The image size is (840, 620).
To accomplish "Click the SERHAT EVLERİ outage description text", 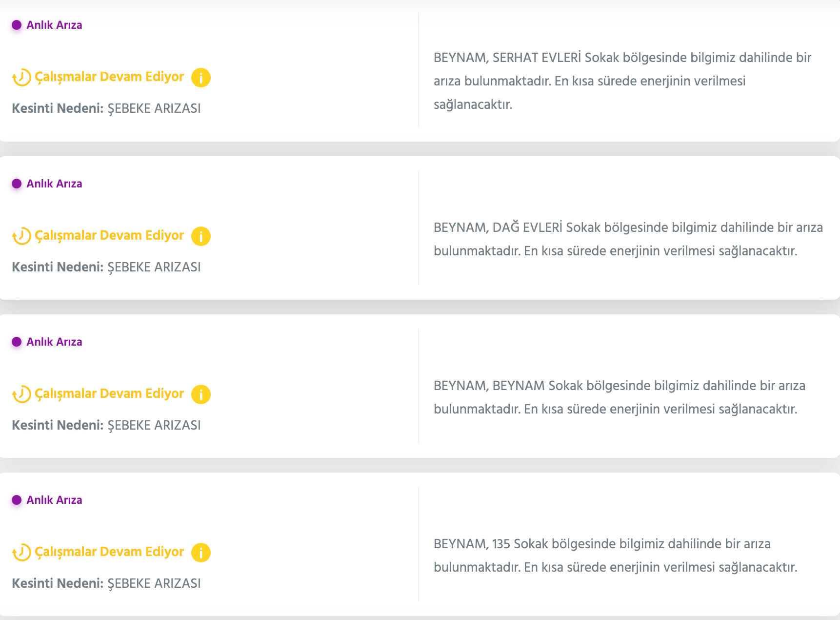I will pos(622,81).
